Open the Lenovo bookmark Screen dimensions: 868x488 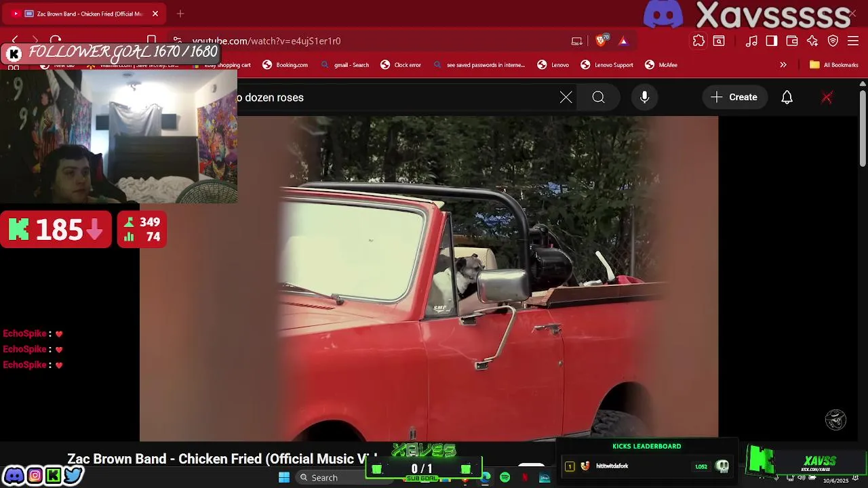coord(553,65)
